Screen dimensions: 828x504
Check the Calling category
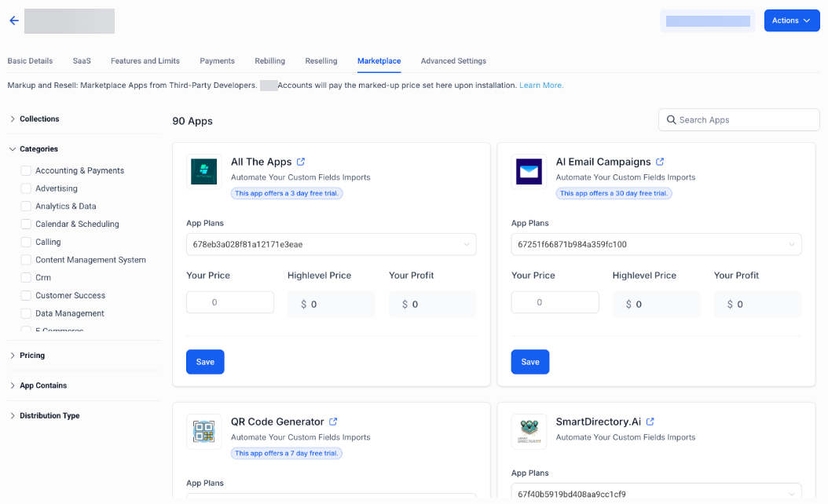pyautogui.click(x=26, y=242)
